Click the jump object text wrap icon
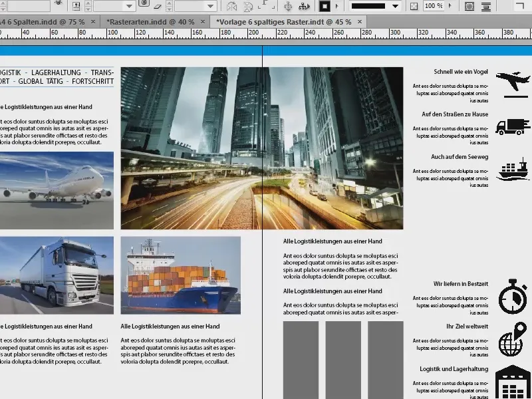The width and height of the screenshot is (532, 399). pyautogui.click(x=486, y=6)
